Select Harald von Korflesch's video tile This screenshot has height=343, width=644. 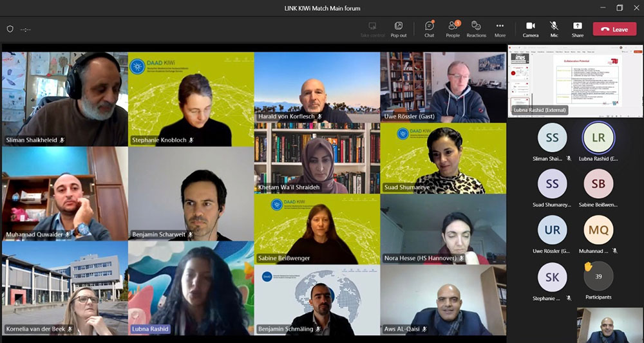(317, 88)
